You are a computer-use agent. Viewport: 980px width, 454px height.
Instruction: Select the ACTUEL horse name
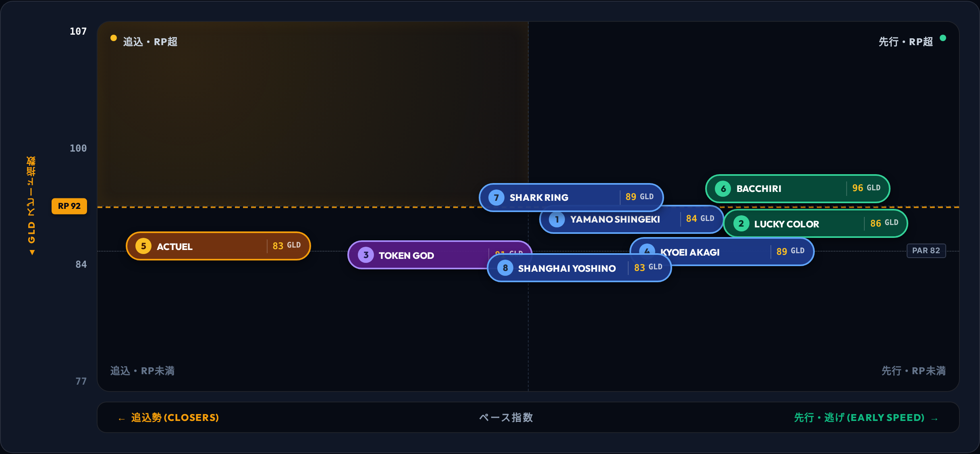click(x=174, y=247)
